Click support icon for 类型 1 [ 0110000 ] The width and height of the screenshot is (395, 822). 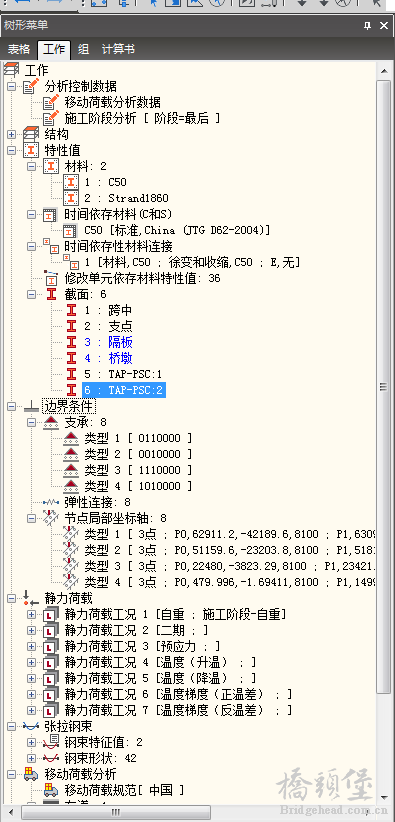(x=71, y=438)
